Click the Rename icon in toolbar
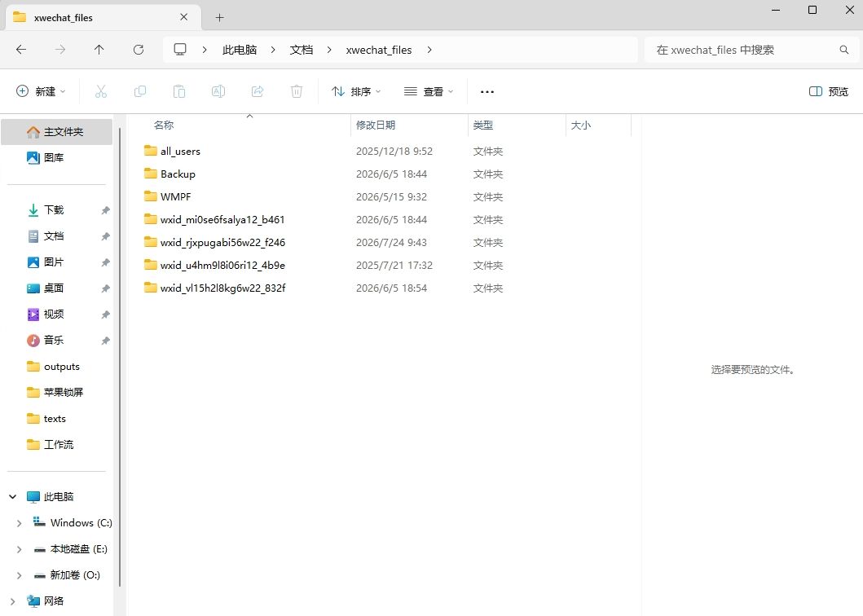 pyautogui.click(x=218, y=91)
